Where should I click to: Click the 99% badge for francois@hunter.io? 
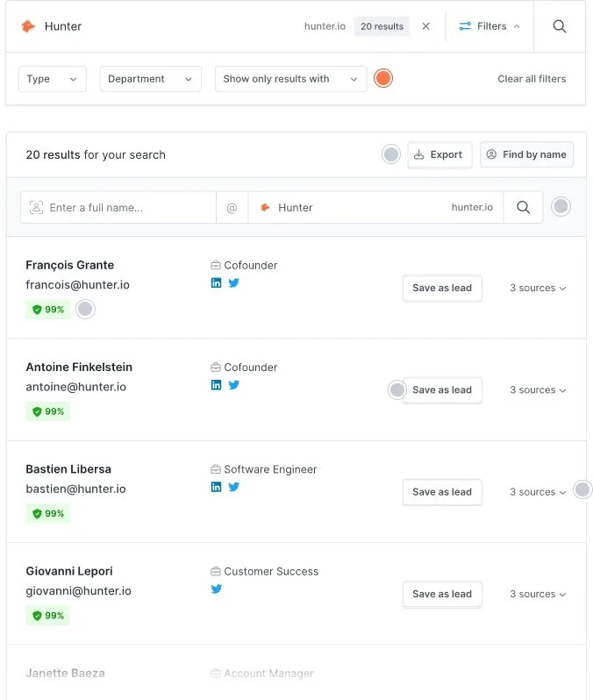point(47,310)
